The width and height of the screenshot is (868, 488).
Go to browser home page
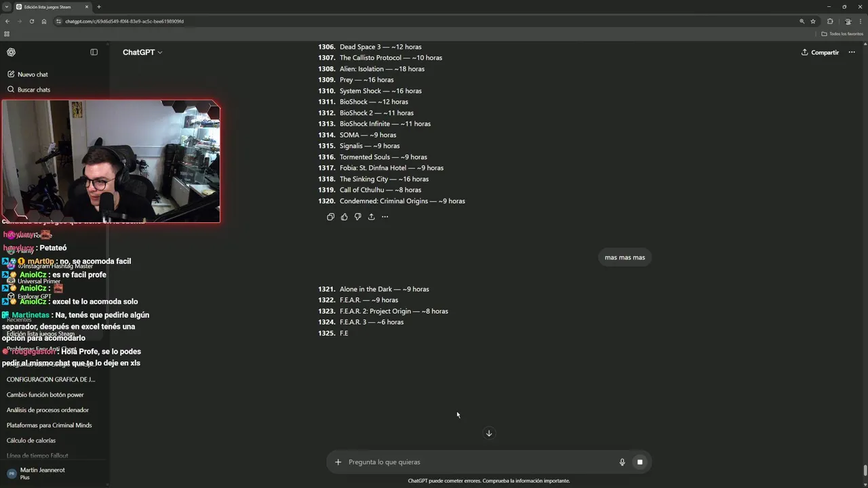click(x=44, y=21)
